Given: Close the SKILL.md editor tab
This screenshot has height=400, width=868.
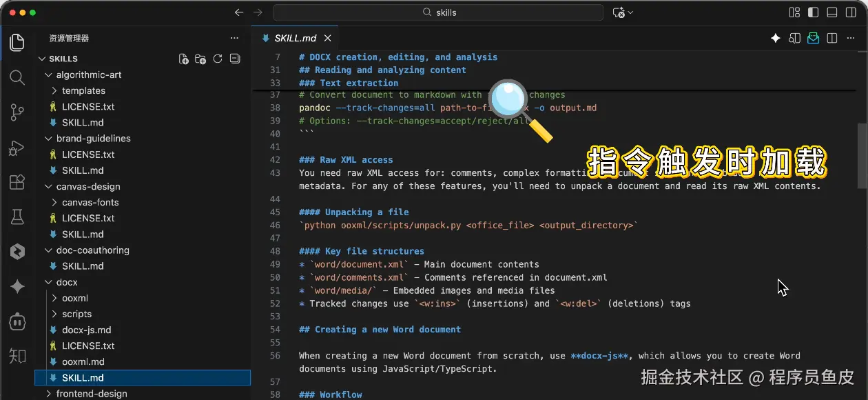Looking at the screenshot, I should coord(328,39).
